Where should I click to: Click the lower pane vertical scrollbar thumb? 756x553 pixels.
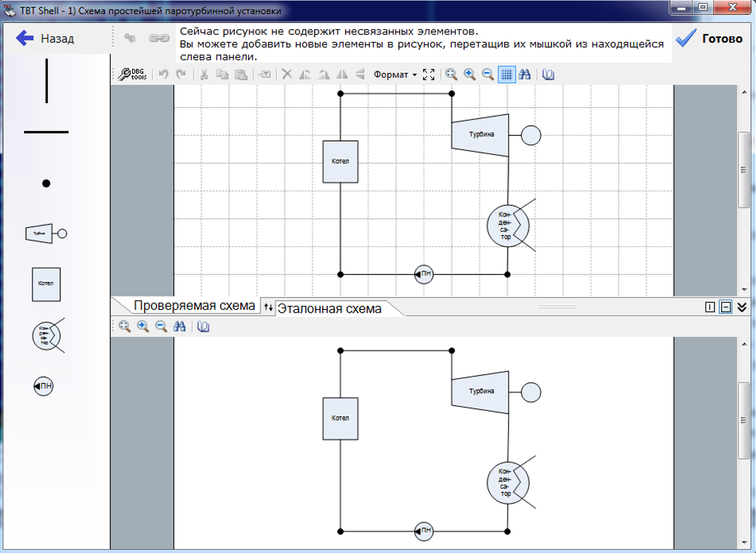click(744, 420)
